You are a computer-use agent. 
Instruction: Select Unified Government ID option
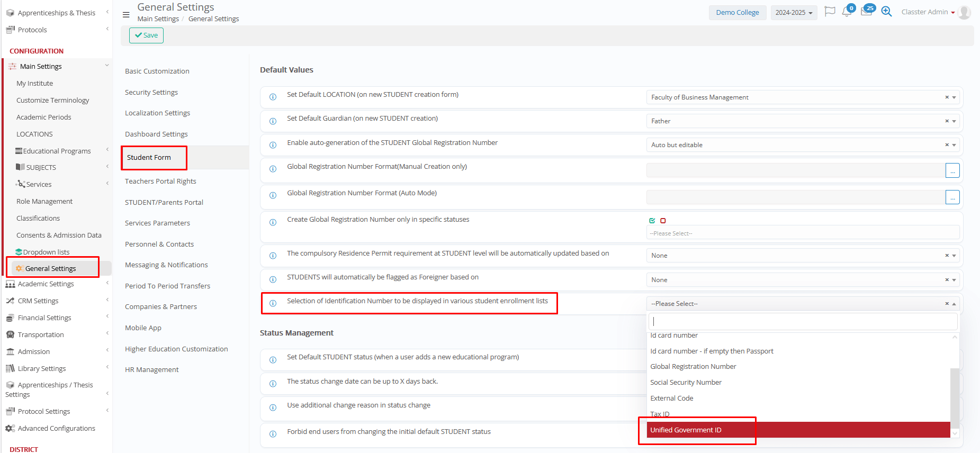point(686,430)
